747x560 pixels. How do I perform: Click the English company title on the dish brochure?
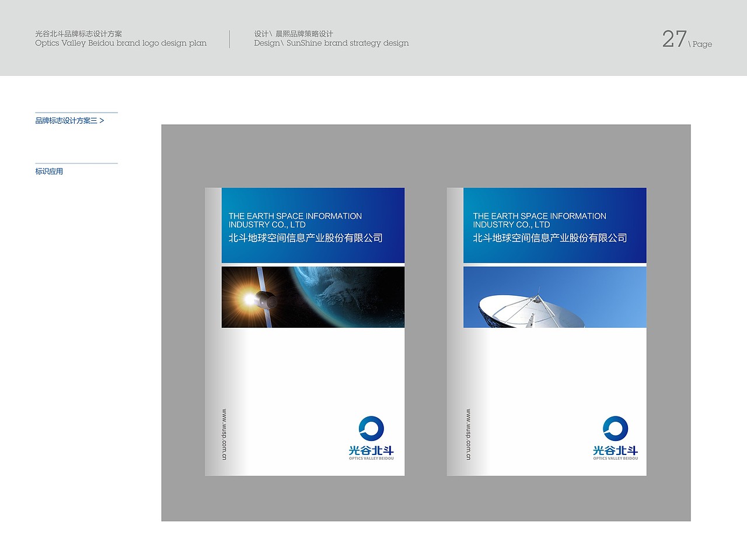540,220
